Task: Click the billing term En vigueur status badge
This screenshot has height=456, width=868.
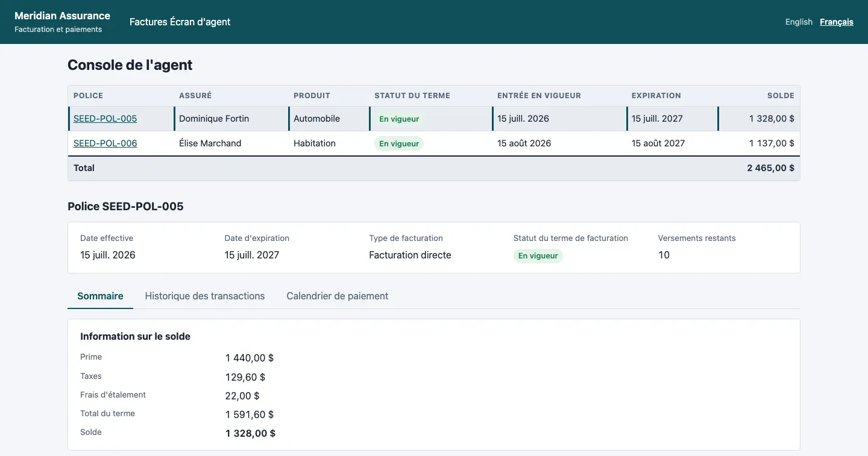Action: pos(538,255)
